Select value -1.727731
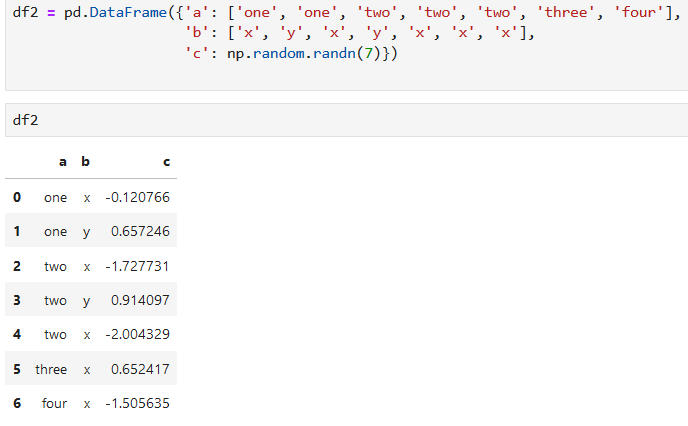Image resolution: width=688 pixels, height=426 pixels. [x=137, y=266]
